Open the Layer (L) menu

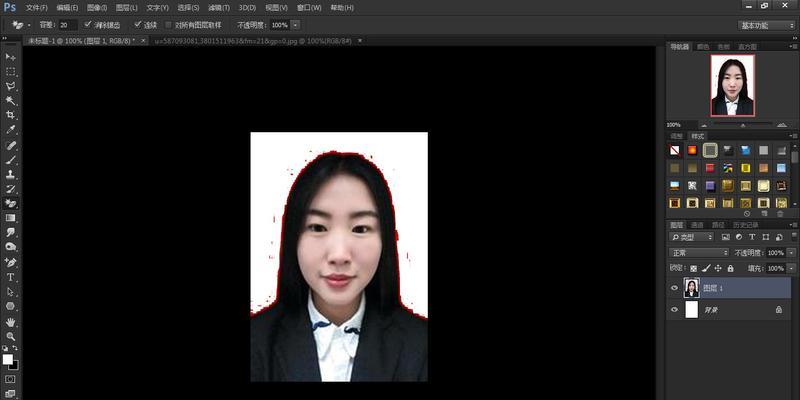127,8
